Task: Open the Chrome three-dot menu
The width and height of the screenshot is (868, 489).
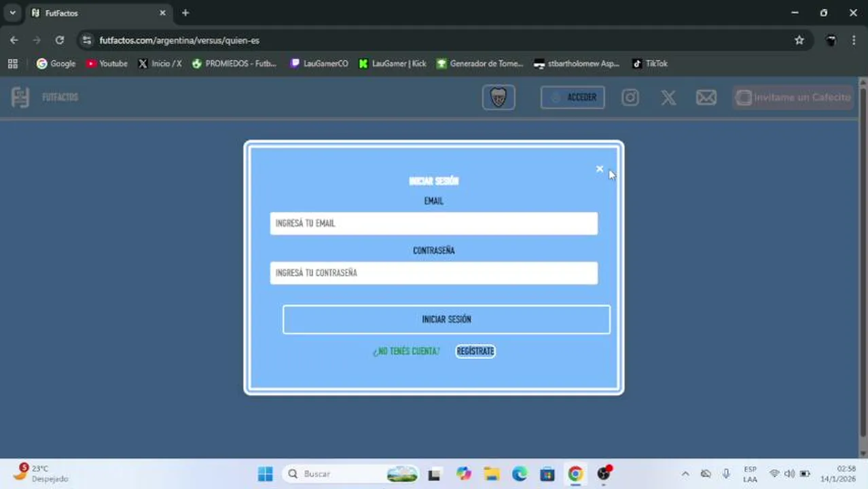Action: tap(854, 40)
